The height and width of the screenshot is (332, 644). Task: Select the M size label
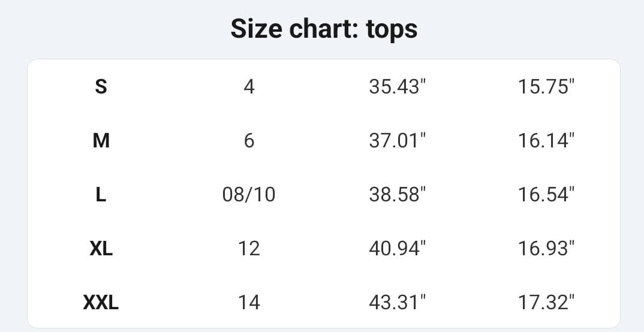(x=101, y=141)
